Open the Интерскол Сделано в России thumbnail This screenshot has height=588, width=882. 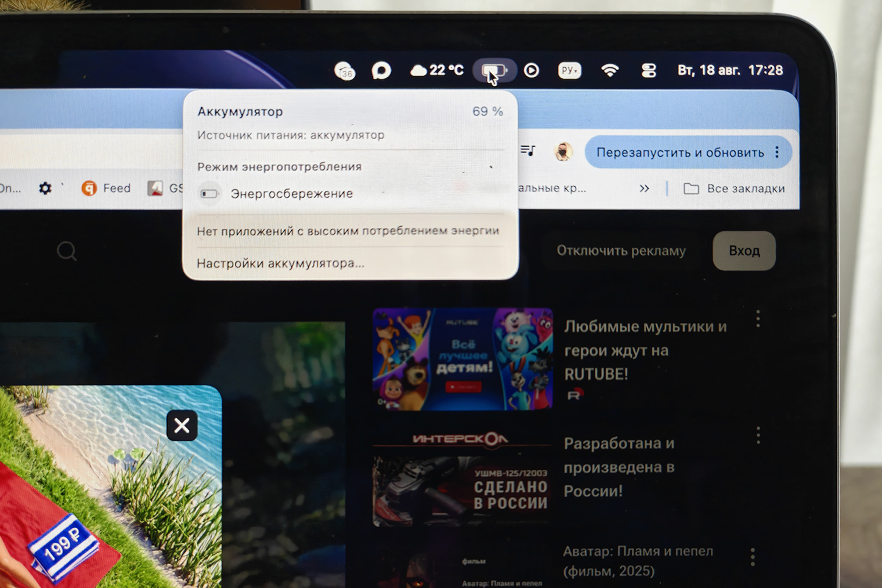[x=462, y=479]
